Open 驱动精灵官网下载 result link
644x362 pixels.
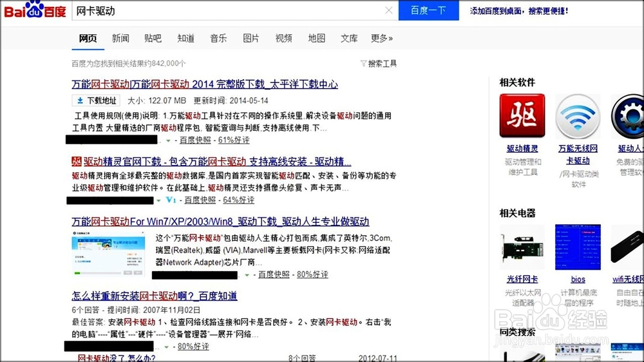click(217, 162)
